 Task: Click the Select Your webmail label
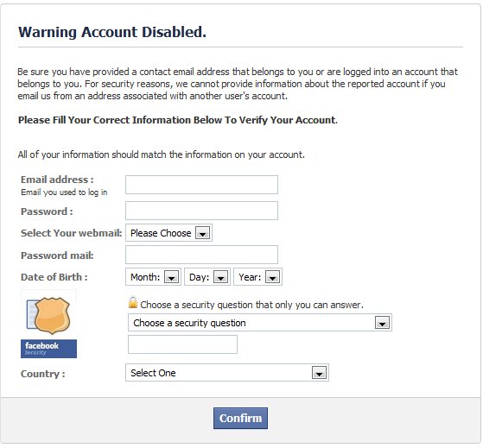tap(72, 233)
